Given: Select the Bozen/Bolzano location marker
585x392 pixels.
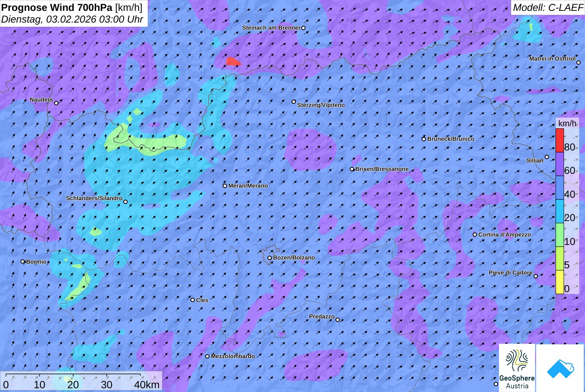Looking at the screenshot, I should click(x=270, y=258).
